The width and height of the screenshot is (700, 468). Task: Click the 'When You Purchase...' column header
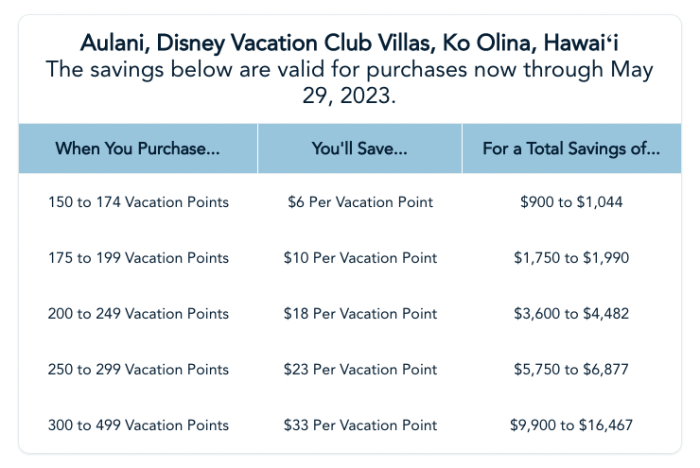point(138,149)
